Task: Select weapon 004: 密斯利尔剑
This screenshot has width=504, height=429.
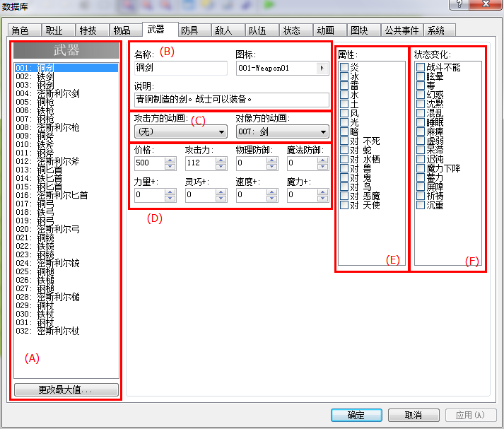Action: click(66, 93)
